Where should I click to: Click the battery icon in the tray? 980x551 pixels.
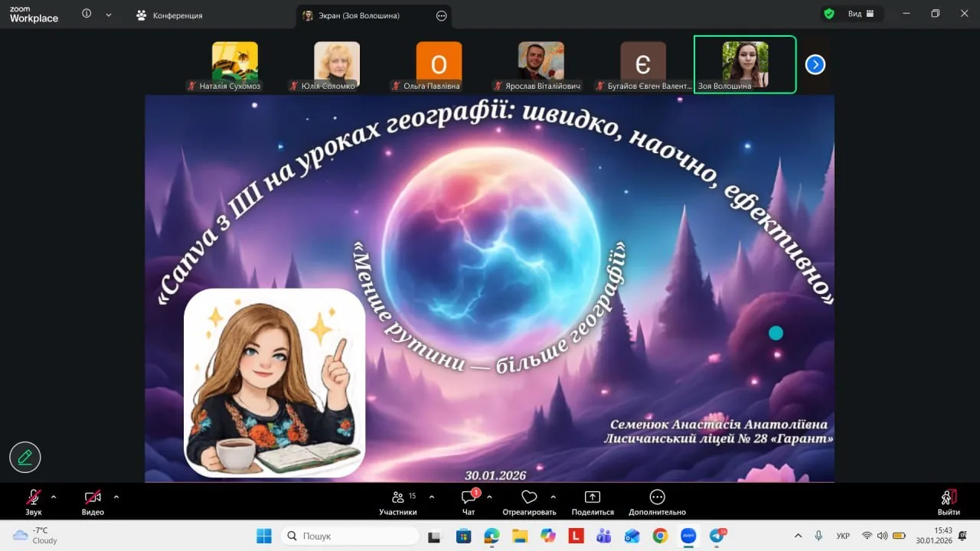[x=899, y=536]
